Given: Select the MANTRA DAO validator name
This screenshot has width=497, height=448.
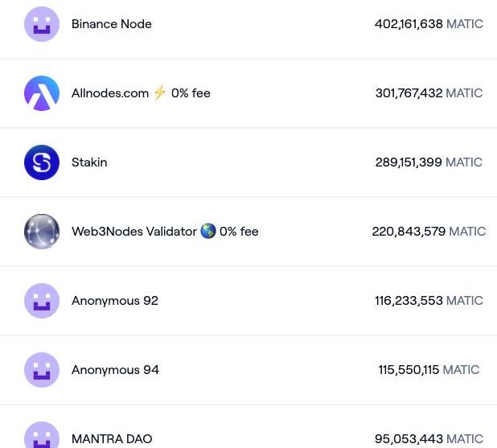Looking at the screenshot, I should point(112,439).
